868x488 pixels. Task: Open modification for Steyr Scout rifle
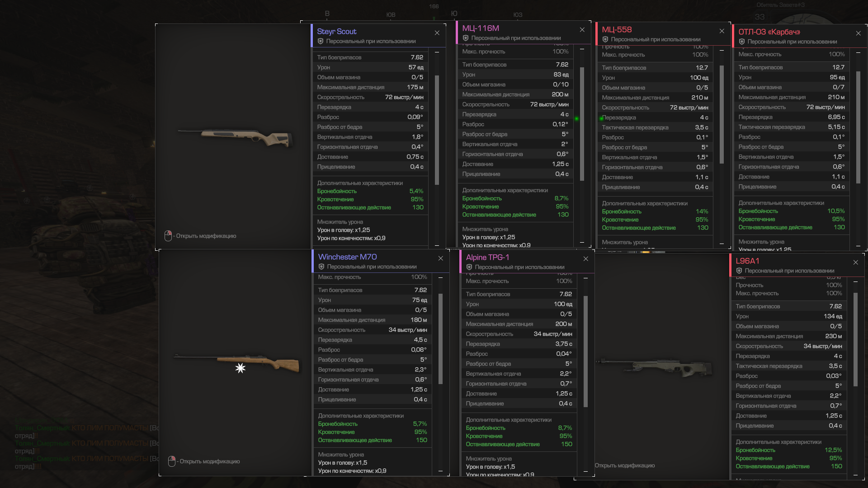point(206,236)
